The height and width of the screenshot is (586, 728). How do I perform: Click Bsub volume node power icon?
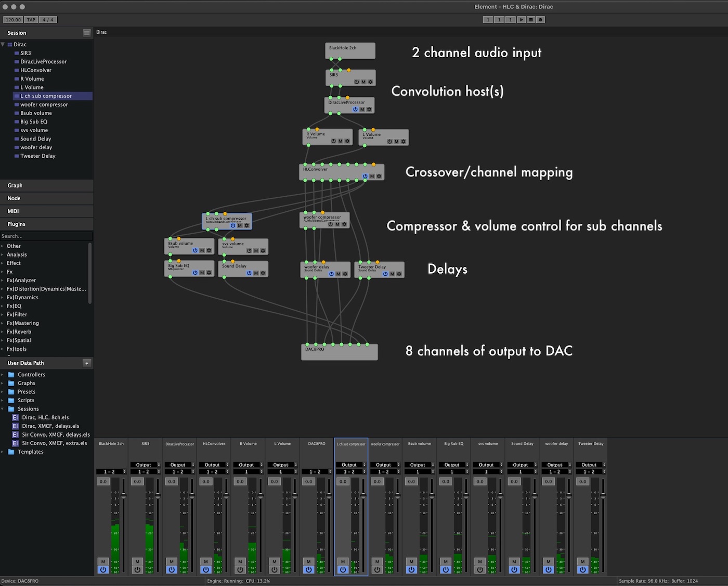click(196, 250)
